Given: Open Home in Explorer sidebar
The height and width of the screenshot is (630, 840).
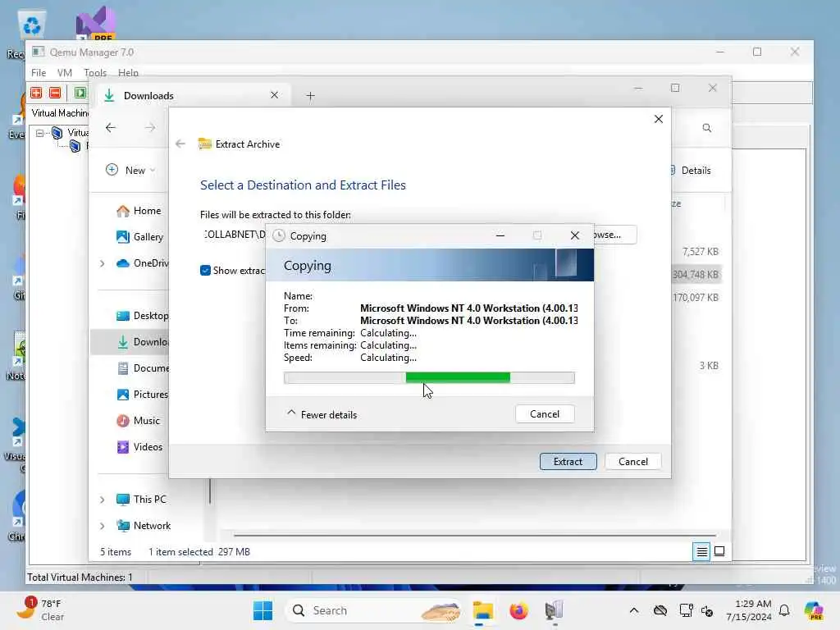Looking at the screenshot, I should (138, 211).
